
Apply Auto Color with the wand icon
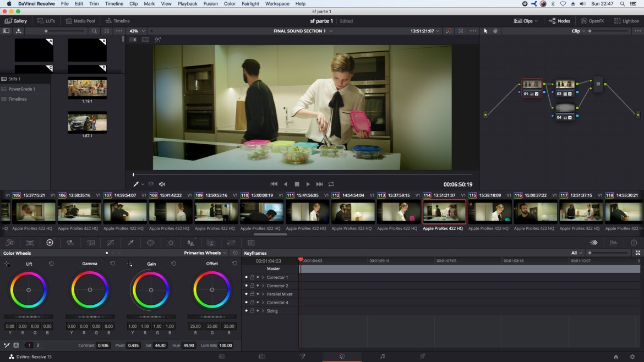(7, 345)
